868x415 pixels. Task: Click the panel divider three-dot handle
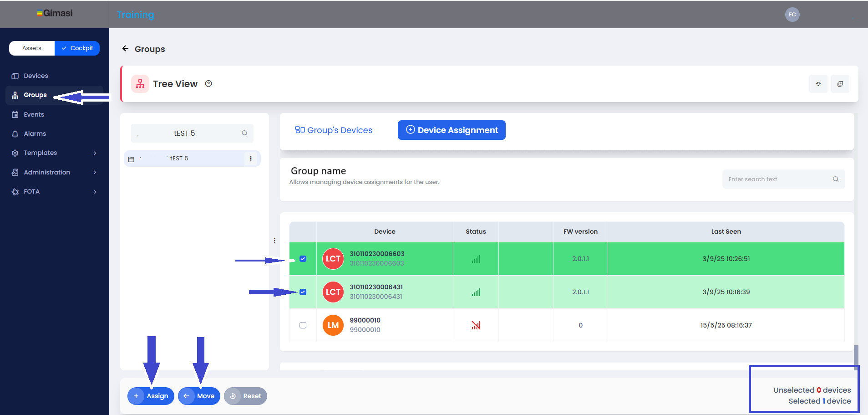click(x=274, y=241)
